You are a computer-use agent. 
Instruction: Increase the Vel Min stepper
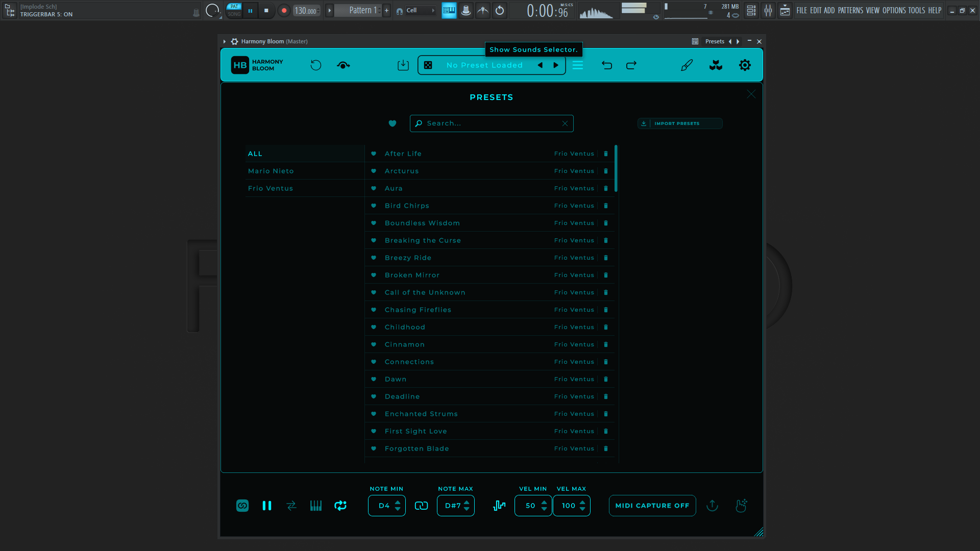(x=544, y=503)
